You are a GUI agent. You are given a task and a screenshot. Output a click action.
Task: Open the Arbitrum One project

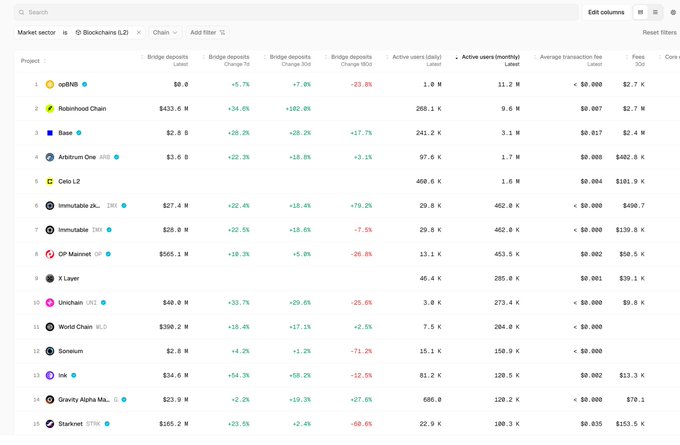tap(77, 157)
